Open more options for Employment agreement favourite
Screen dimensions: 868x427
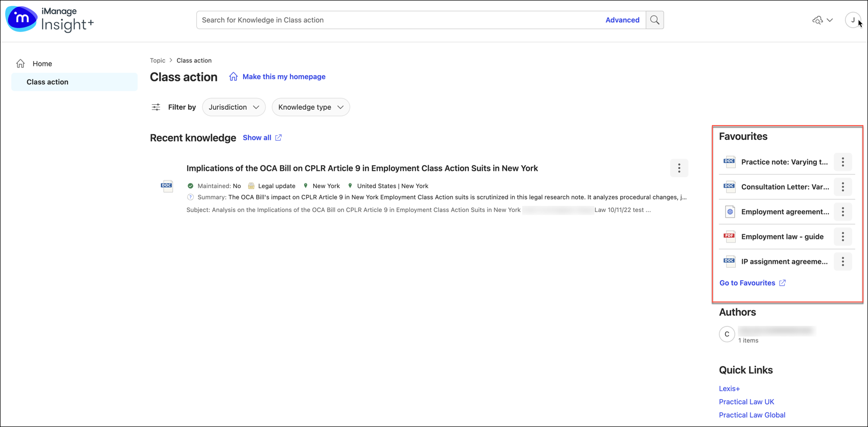click(x=843, y=212)
